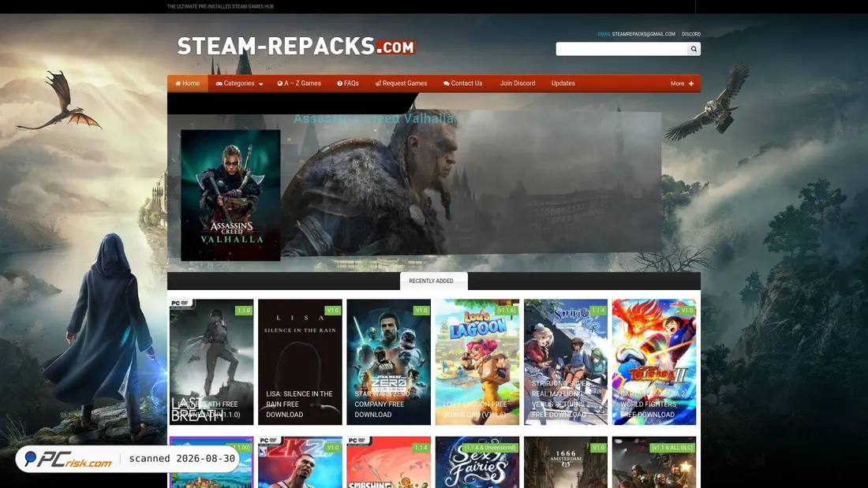The height and width of the screenshot is (488, 868).
Task: Open the Updates menu item
Action: (563, 84)
